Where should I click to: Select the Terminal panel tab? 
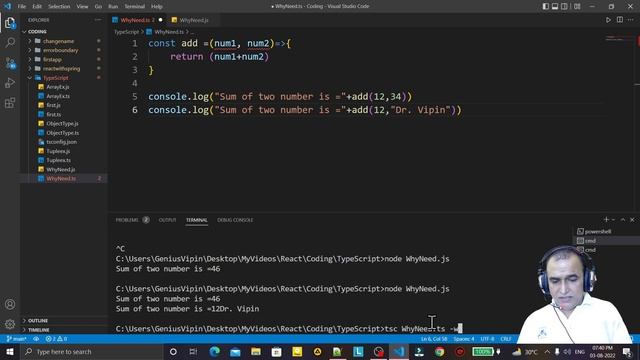click(197, 220)
